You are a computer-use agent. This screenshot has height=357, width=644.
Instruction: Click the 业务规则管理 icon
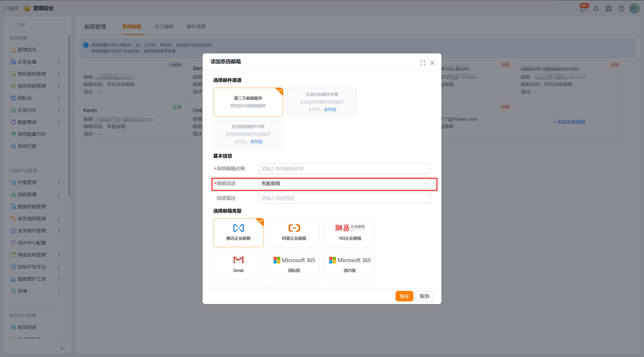point(13,218)
